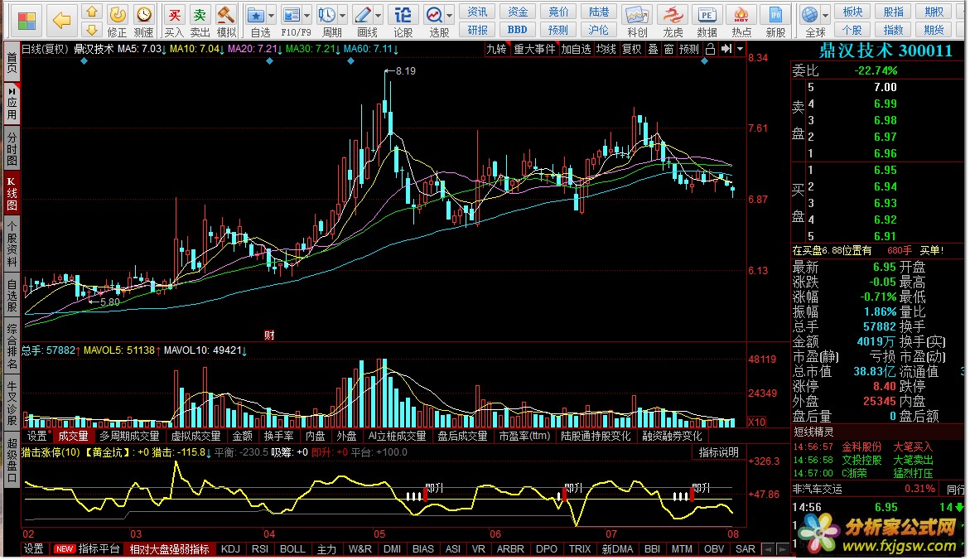Open the 自选 watchlist star folder icon

[x=255, y=21]
